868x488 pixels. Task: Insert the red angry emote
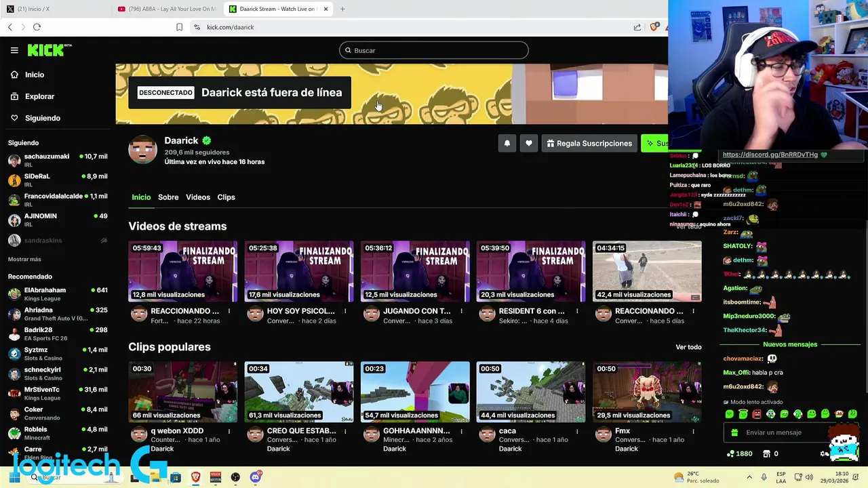point(757,413)
